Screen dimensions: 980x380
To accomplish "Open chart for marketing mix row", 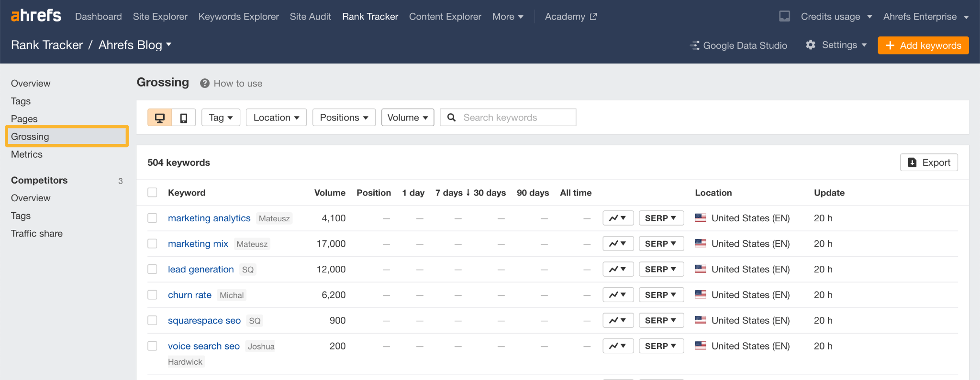I will 618,244.
